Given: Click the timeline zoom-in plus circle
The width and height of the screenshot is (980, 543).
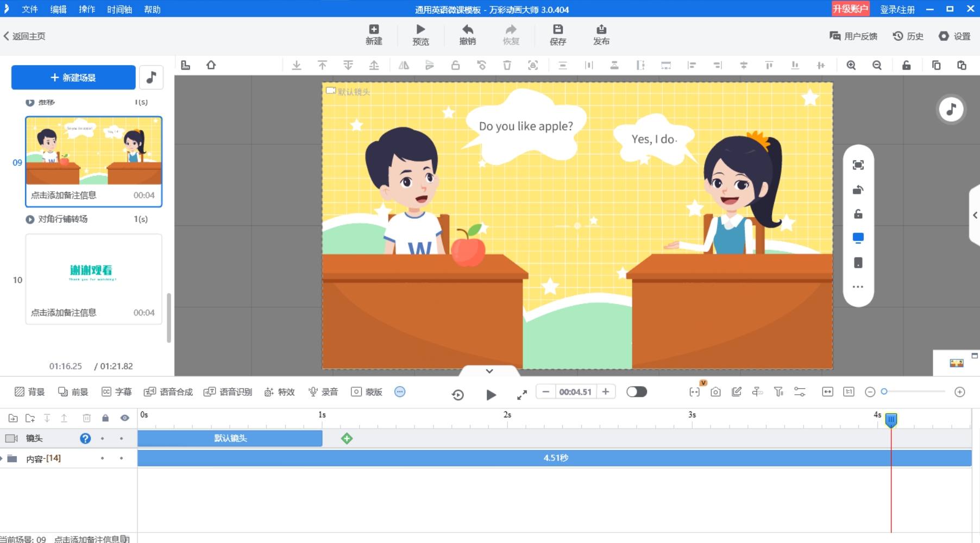Looking at the screenshot, I should (960, 392).
